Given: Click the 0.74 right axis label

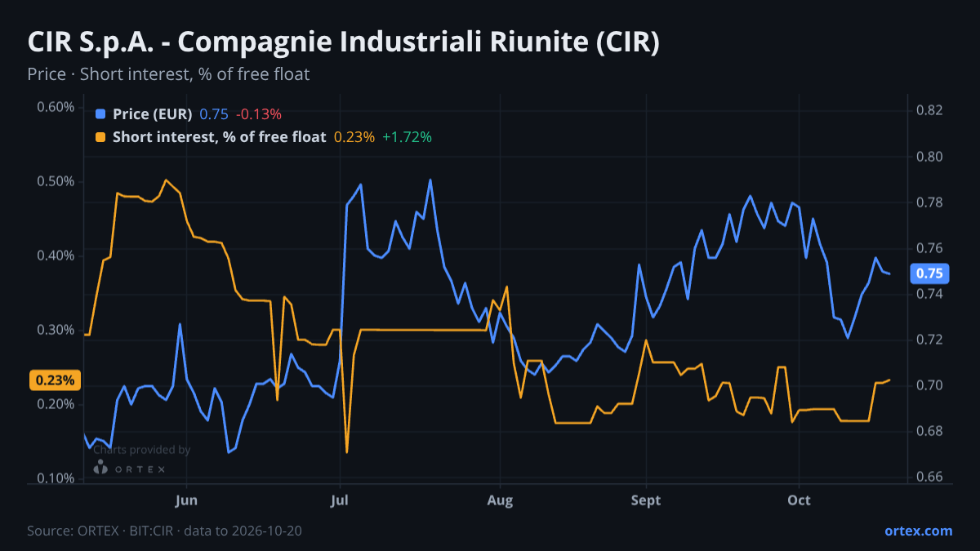Looking at the screenshot, I should (x=930, y=293).
